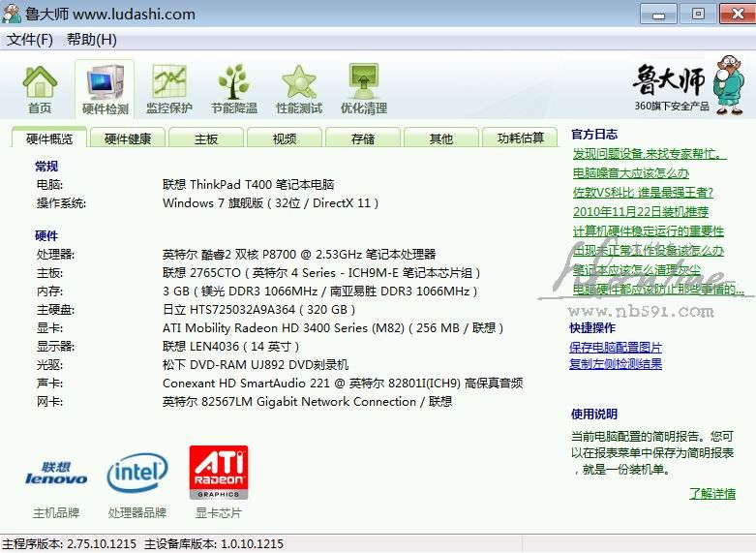This screenshot has width=756, height=553.
Task: Click graphics value ATI Mobility Radeon HD 3400
Action: pos(333,328)
